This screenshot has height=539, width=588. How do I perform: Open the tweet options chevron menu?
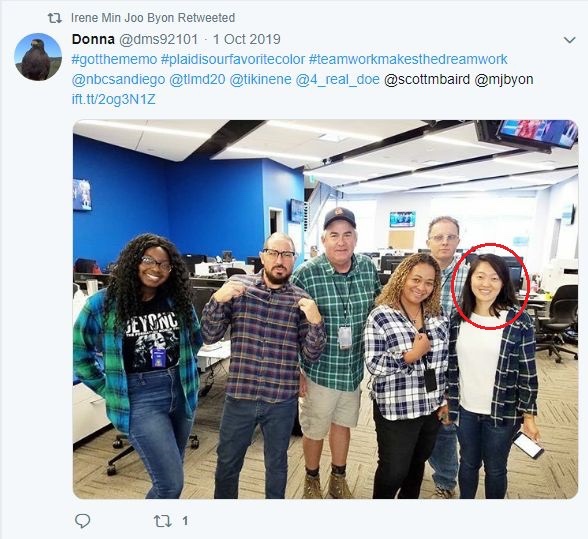[569, 40]
